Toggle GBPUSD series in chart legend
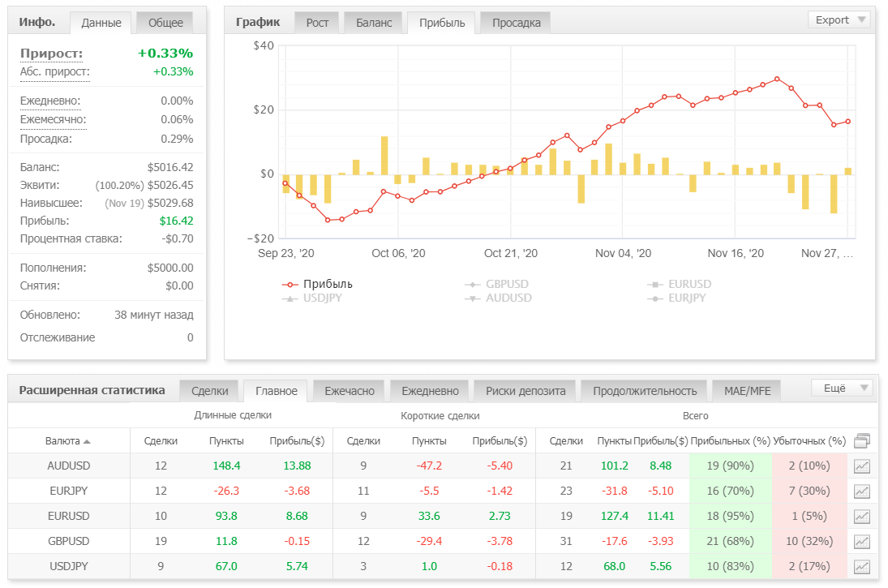 [x=496, y=284]
